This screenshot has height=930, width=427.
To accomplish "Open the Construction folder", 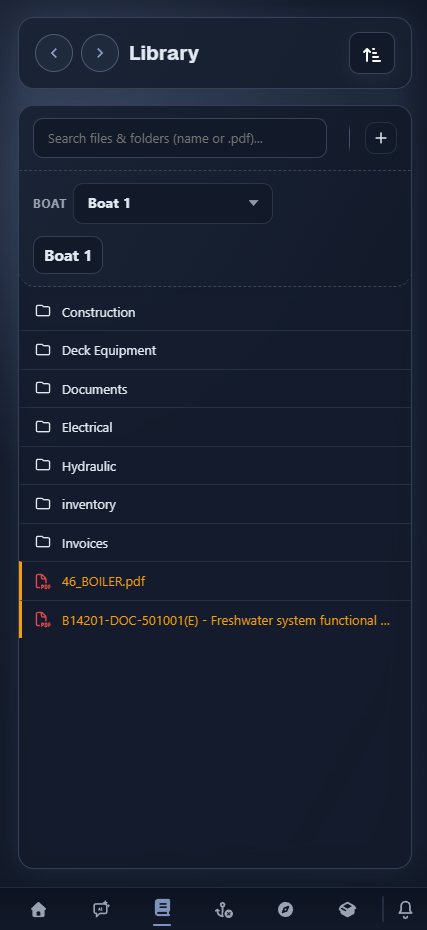I will [x=215, y=312].
